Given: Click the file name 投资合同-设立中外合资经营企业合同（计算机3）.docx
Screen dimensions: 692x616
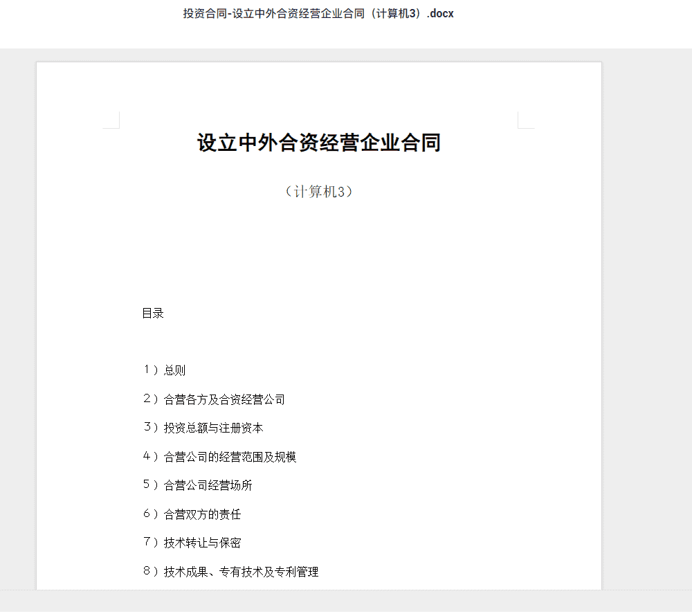Looking at the screenshot, I should (x=318, y=14).
